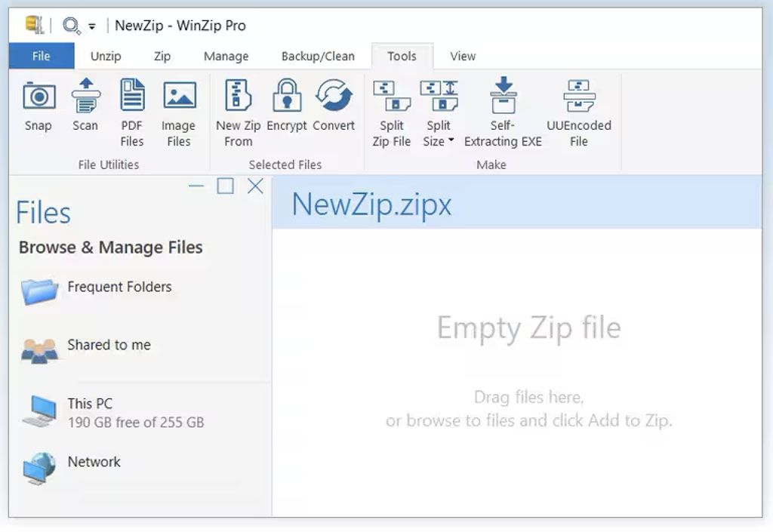Minimize the Files pane

pyautogui.click(x=196, y=186)
